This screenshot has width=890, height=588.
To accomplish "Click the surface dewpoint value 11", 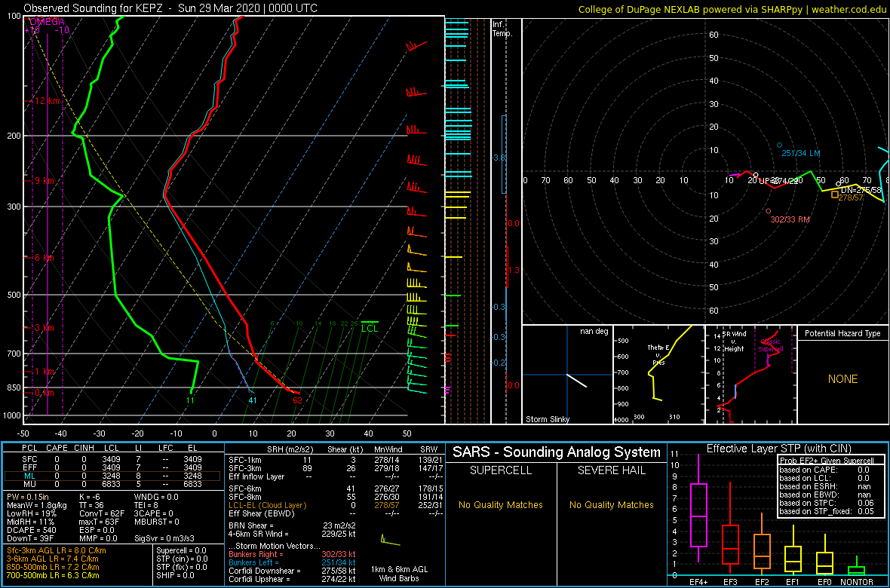I will [190, 400].
